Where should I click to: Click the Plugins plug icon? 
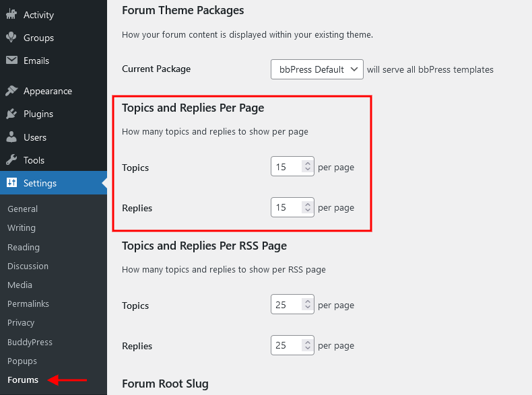[x=11, y=114]
